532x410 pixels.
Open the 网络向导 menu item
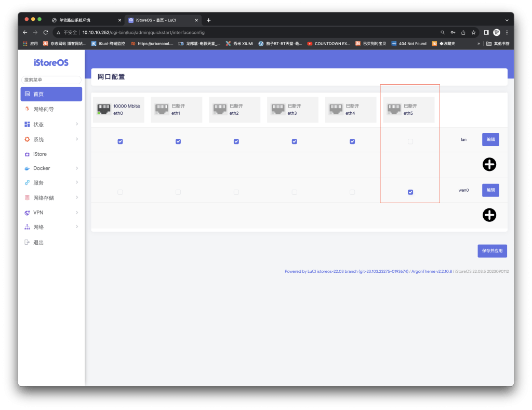44,110
